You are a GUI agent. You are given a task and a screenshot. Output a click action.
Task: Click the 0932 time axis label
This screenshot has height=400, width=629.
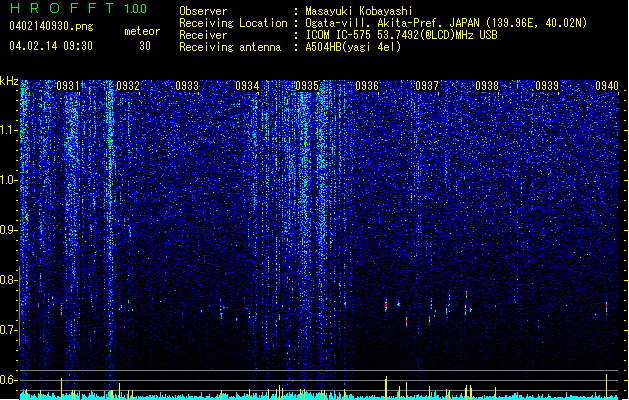(x=128, y=86)
